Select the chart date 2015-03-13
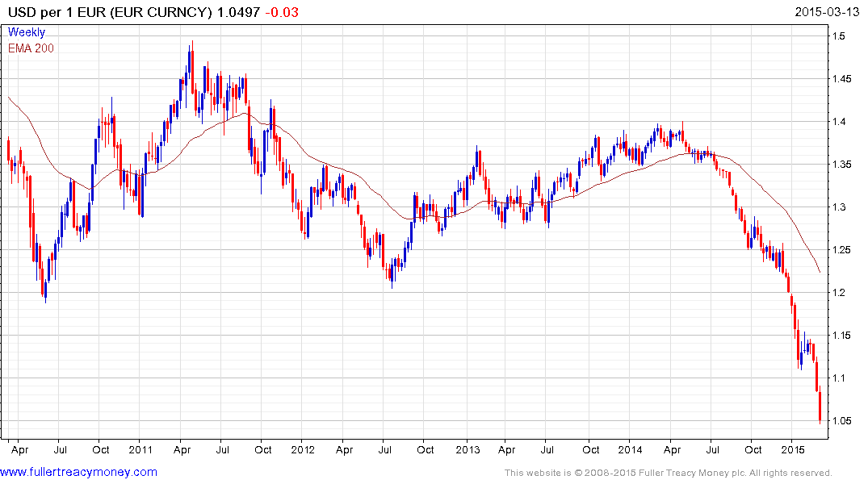This screenshot has width=868, height=484. point(827,12)
